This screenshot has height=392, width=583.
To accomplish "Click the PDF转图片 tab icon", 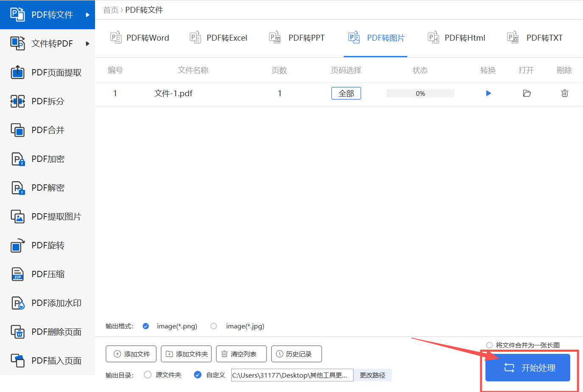I will pyautogui.click(x=354, y=38).
